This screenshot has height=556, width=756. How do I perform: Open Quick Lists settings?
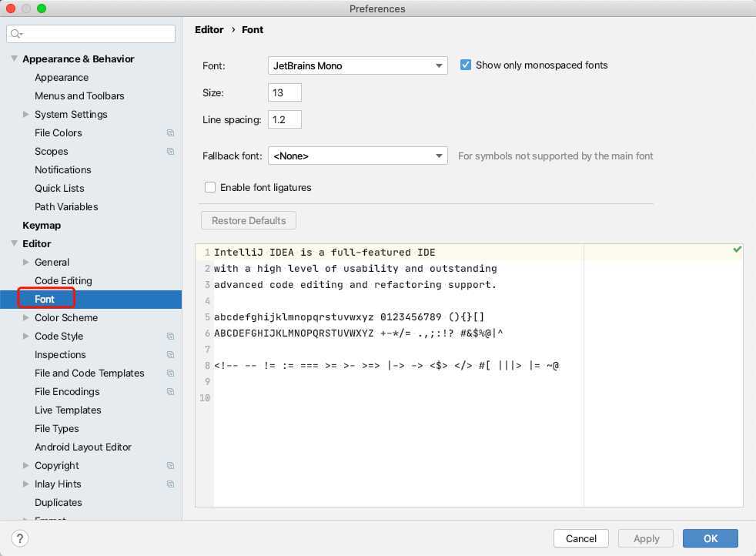tap(59, 188)
